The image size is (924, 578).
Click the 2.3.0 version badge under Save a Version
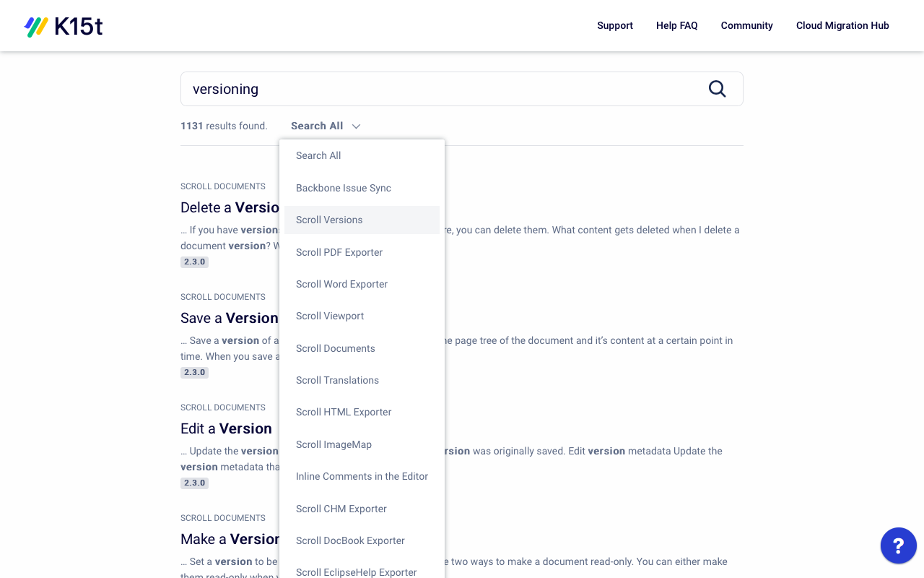pos(194,372)
